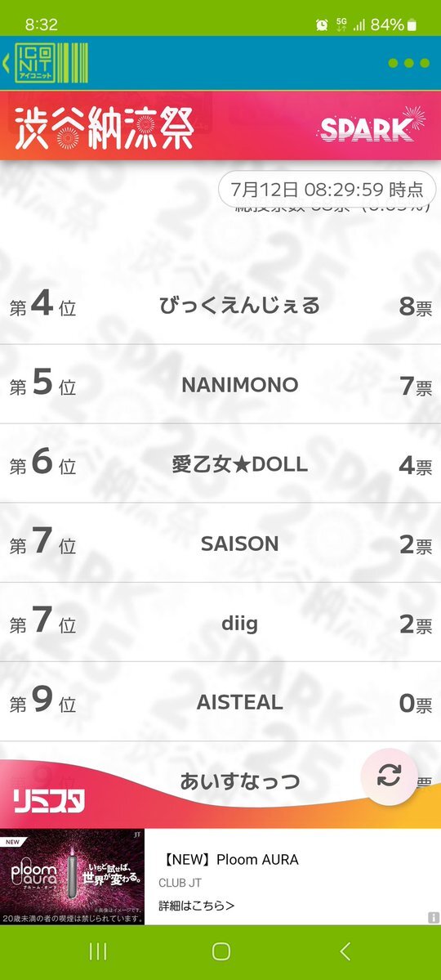Select the AISTEAL ranking entry
This screenshot has height=980, width=441.
(220, 702)
